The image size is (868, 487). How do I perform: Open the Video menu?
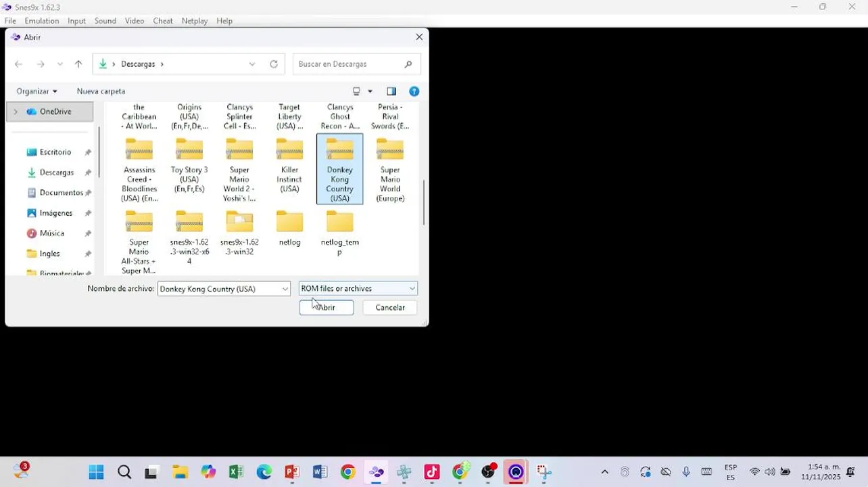point(135,21)
